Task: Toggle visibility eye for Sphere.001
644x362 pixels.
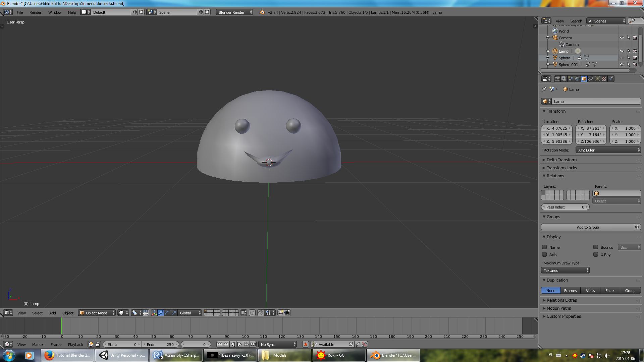Action: pos(622,64)
